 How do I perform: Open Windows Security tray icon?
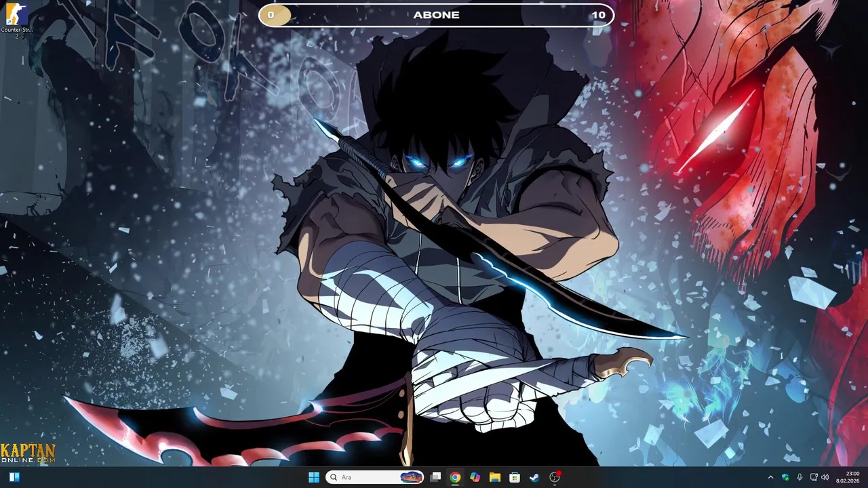785,477
